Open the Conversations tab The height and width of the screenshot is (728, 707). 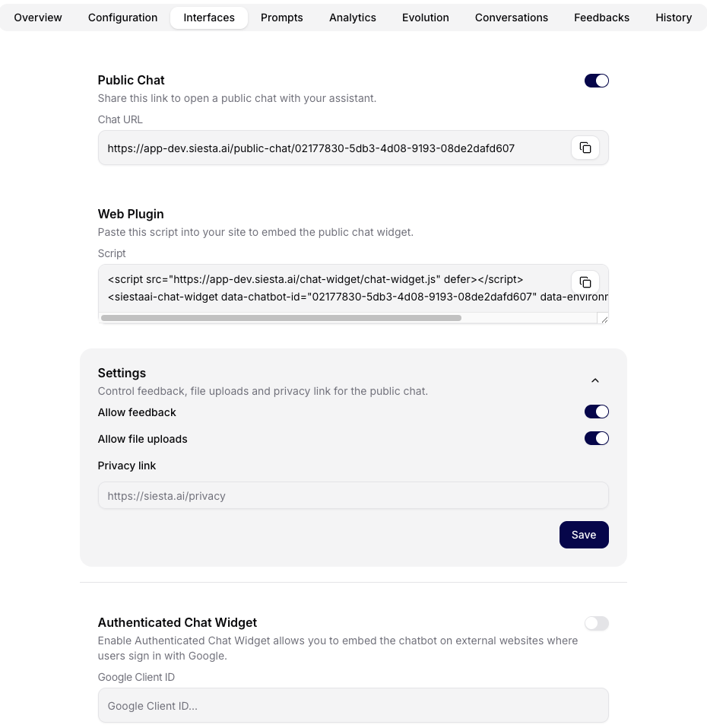[x=511, y=17]
